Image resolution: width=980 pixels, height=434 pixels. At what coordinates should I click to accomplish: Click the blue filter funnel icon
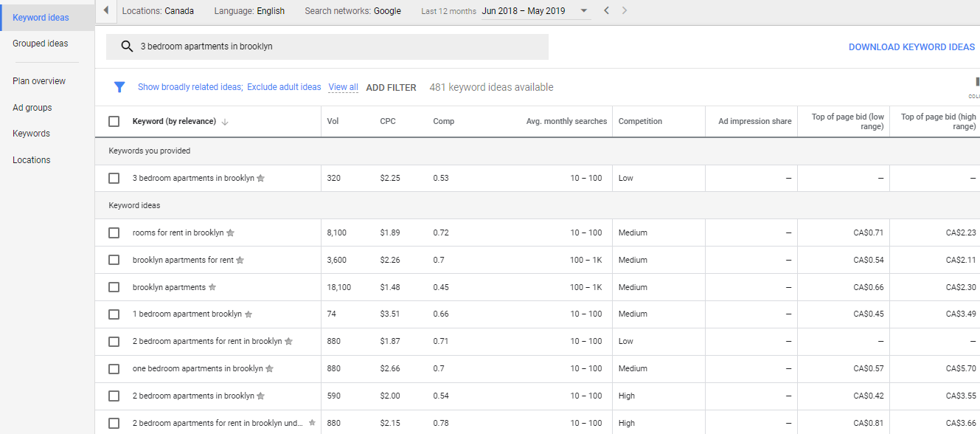point(119,87)
